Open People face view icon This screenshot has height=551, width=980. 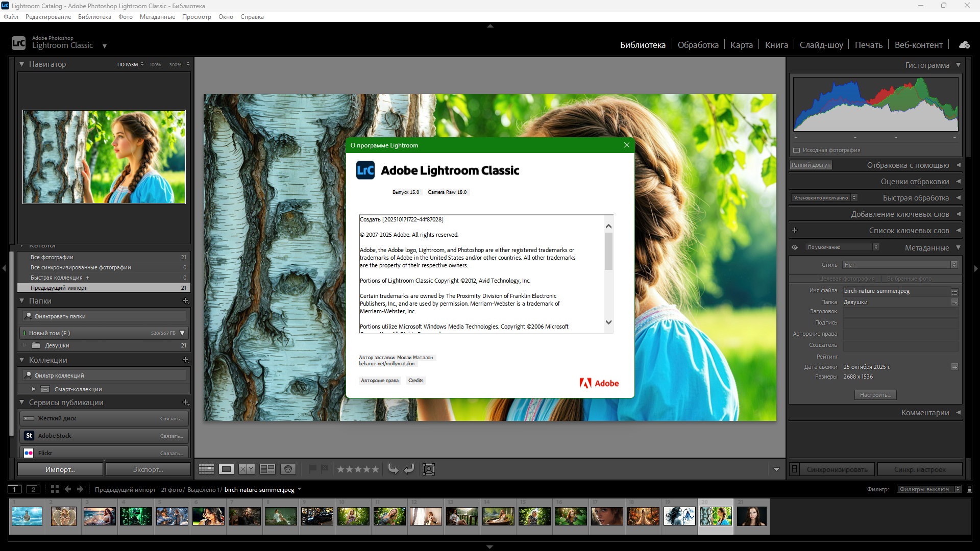[x=288, y=469]
